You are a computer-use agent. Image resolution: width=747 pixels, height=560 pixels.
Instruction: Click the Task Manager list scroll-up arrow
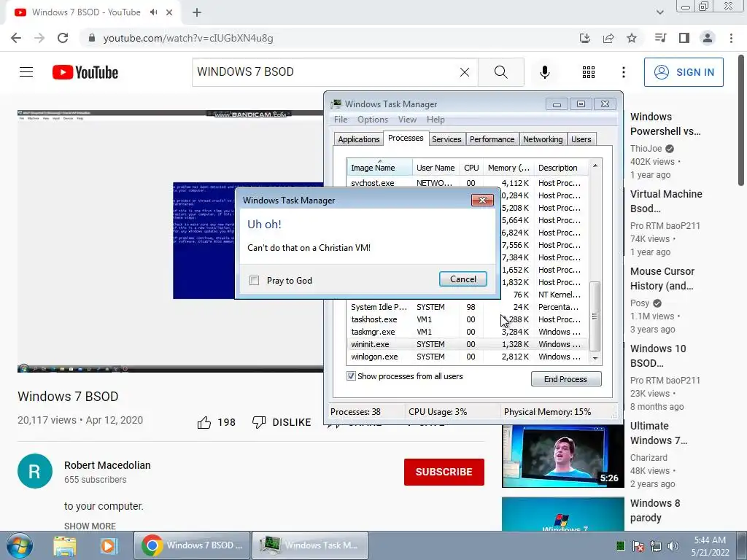coord(595,166)
